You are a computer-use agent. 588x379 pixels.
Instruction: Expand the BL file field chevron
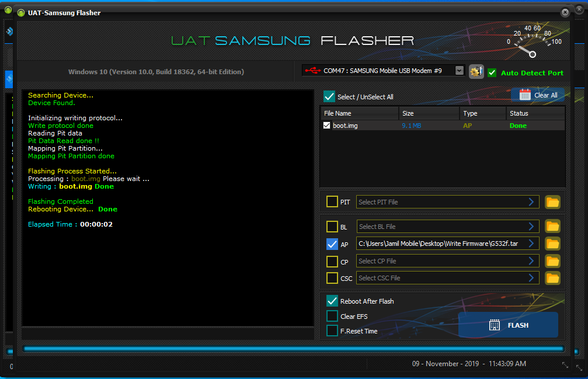pyautogui.click(x=531, y=227)
